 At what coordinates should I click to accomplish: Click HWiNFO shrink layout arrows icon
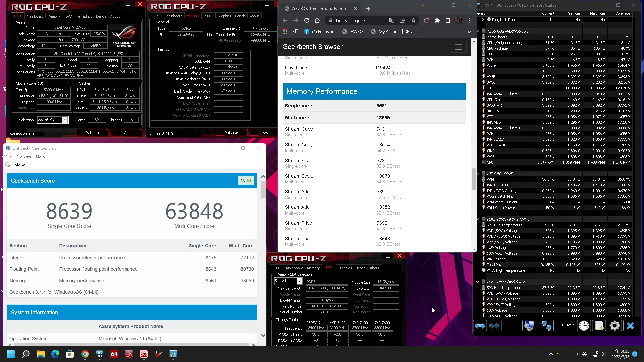pyautogui.click(x=494, y=326)
